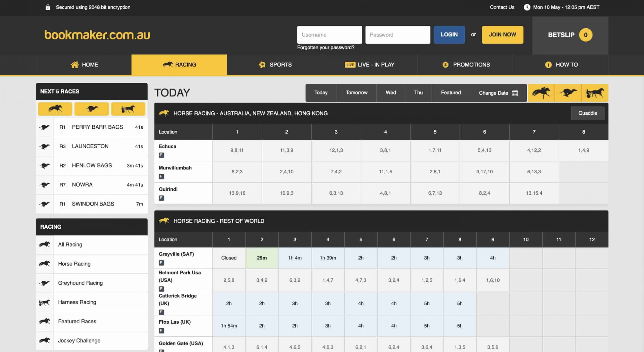Open the Featured Races sidebar link

point(92,321)
